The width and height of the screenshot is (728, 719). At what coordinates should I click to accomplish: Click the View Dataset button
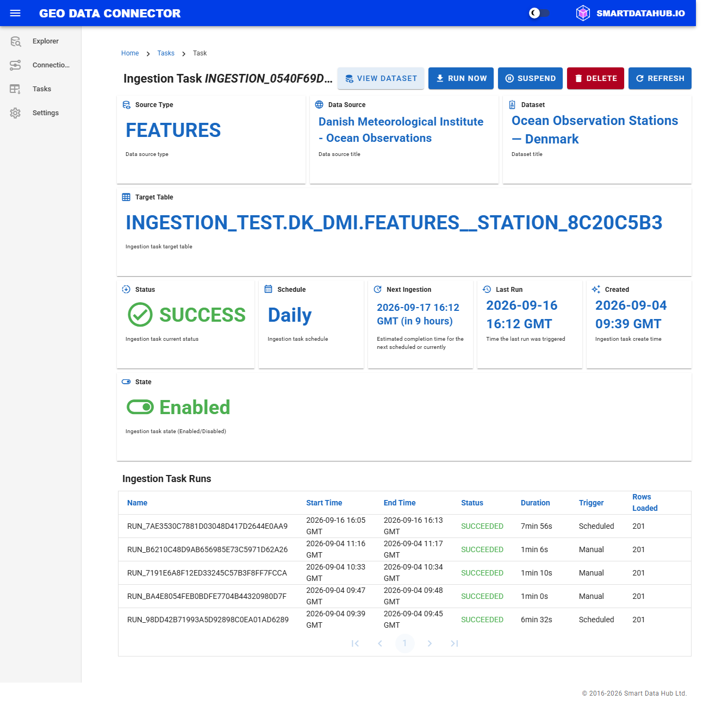click(x=381, y=78)
